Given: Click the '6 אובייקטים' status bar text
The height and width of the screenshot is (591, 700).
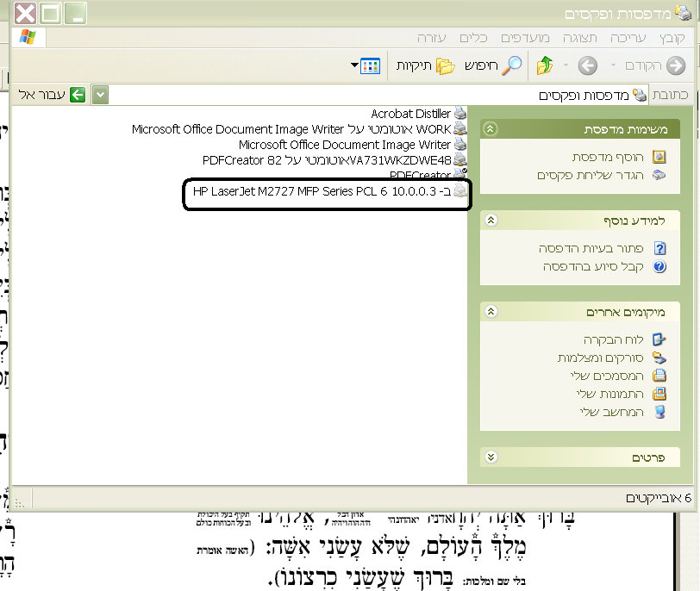Looking at the screenshot, I should [659, 498].
